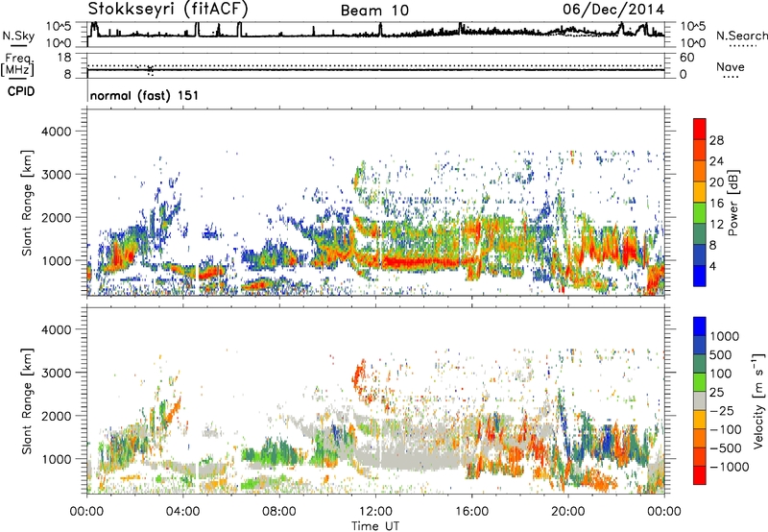Viewport: 768px width, 532px height.
Task: Select the -500 velocity colorbar value
Action: click(x=726, y=448)
